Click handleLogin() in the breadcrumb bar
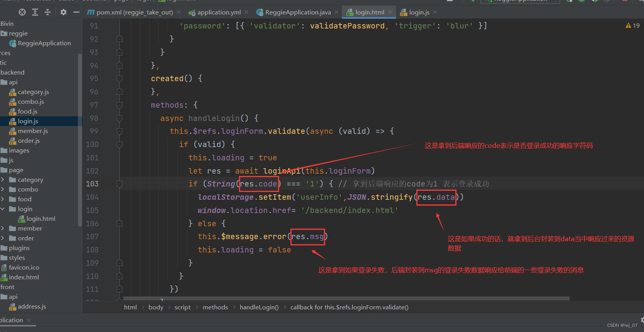 pyautogui.click(x=259, y=307)
